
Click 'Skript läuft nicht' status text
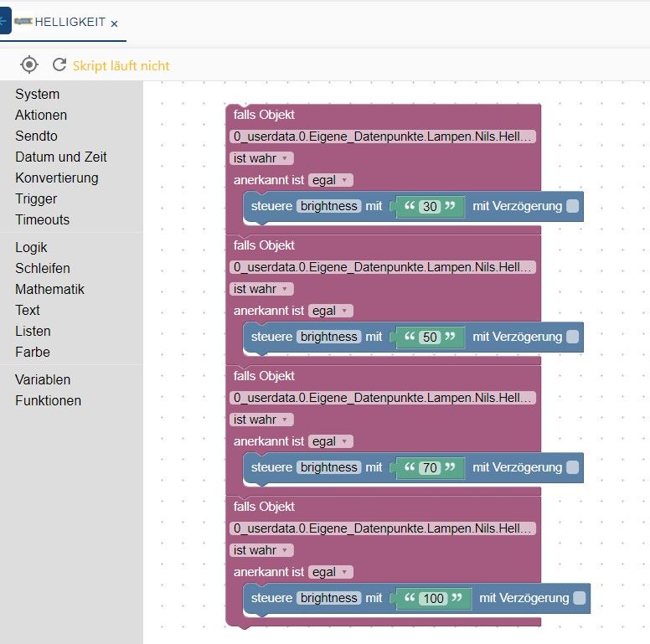click(121, 65)
